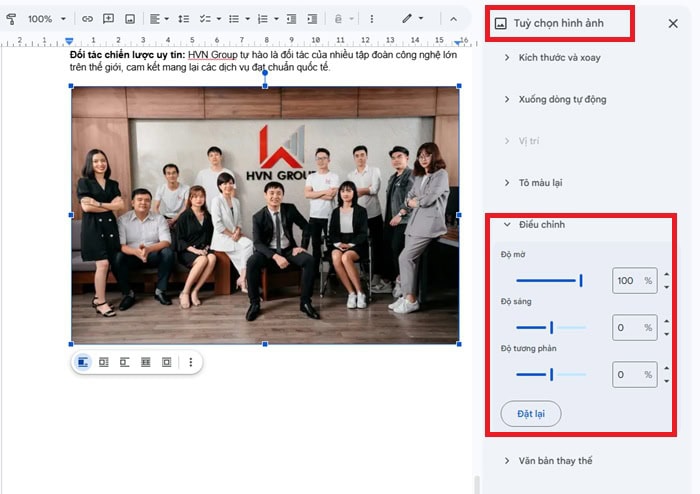Click the text align icon
The height and width of the screenshot is (494, 700).
[154, 19]
